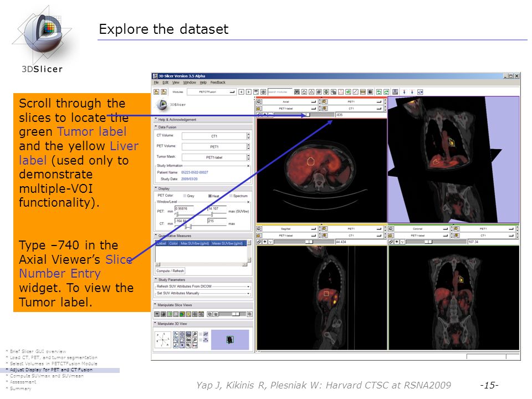Screen dimensions: 532x399
Task: Click the Max SUVbw (g/ml) column header
Action: click(195, 243)
